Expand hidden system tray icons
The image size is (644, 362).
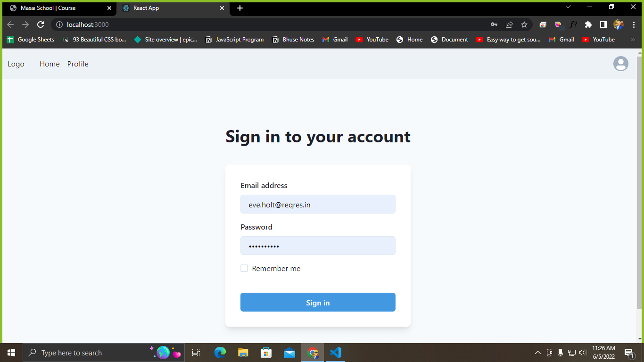pos(537,353)
